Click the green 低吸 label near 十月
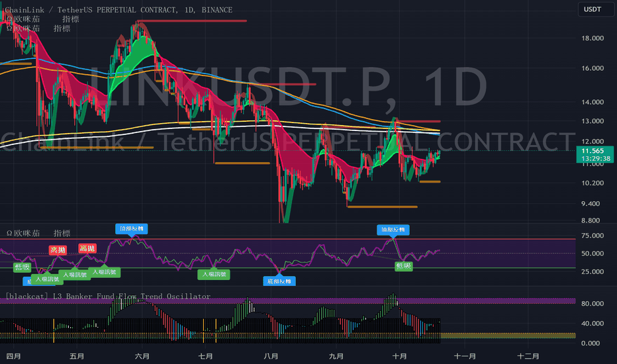The height and width of the screenshot is (364, 617). (x=403, y=266)
